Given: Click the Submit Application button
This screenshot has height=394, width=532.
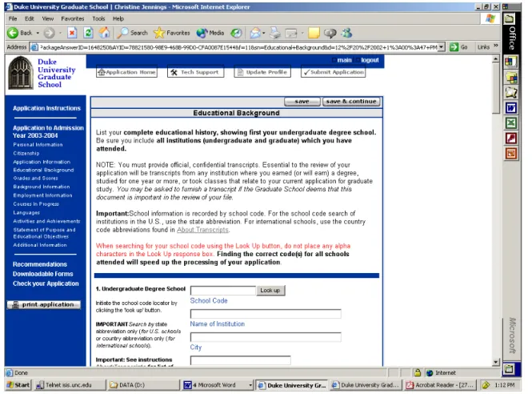Looking at the screenshot, I should pyautogui.click(x=333, y=72).
